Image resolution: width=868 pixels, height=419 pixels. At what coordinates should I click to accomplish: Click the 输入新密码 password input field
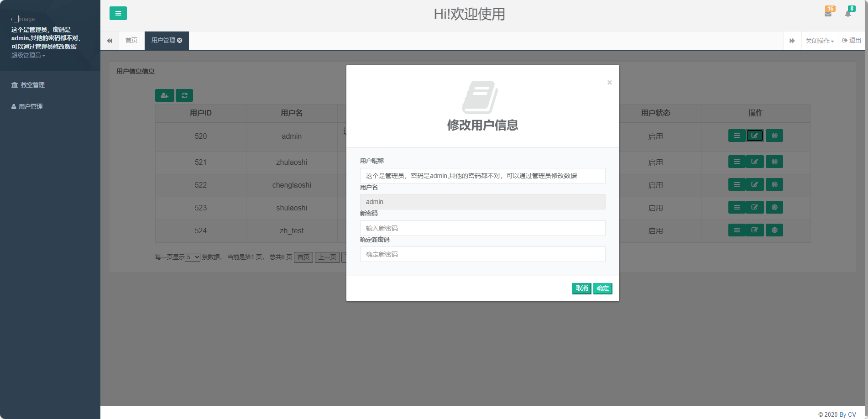pyautogui.click(x=482, y=228)
